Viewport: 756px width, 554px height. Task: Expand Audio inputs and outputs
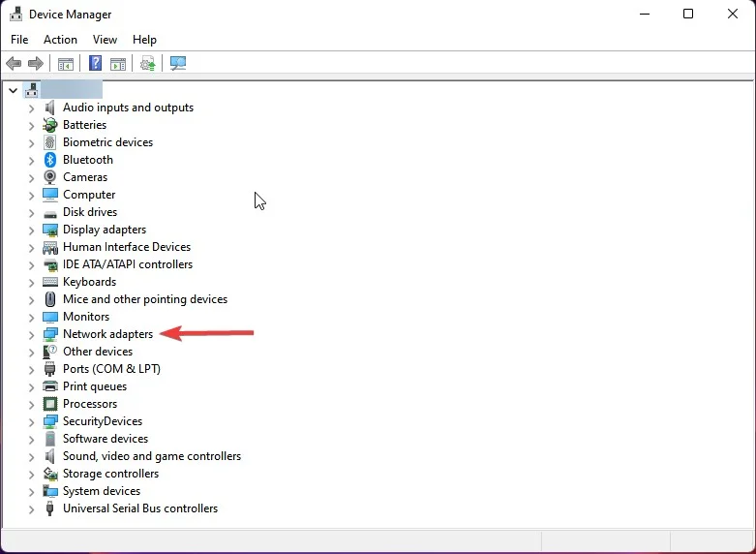(x=31, y=108)
